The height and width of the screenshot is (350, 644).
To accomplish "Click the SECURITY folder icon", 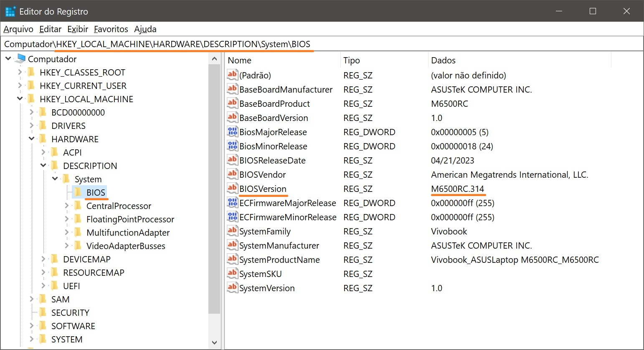I will pos(43,312).
